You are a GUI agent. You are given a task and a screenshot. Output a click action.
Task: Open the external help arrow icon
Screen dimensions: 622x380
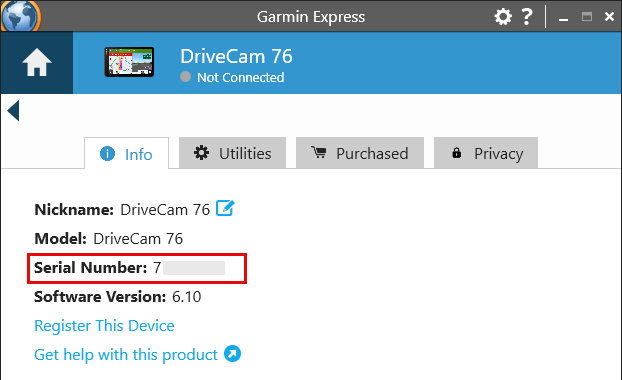click(x=232, y=353)
